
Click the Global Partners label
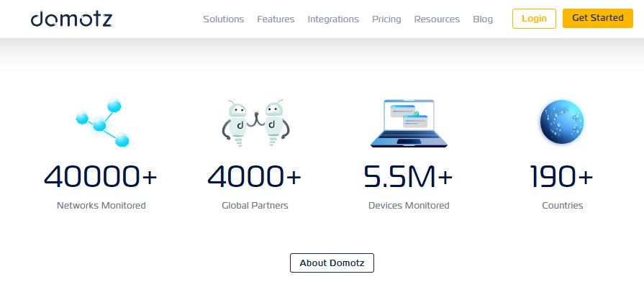coord(255,205)
